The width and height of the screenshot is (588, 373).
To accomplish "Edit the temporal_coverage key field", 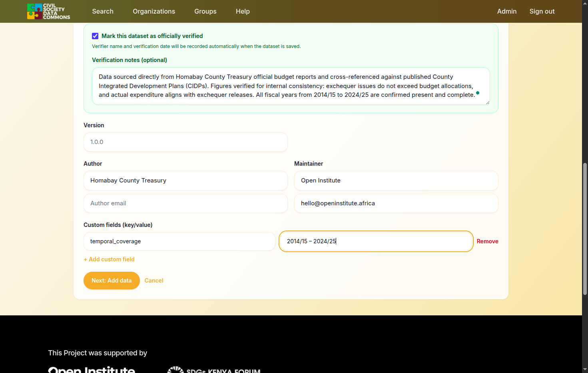I will 179,241.
